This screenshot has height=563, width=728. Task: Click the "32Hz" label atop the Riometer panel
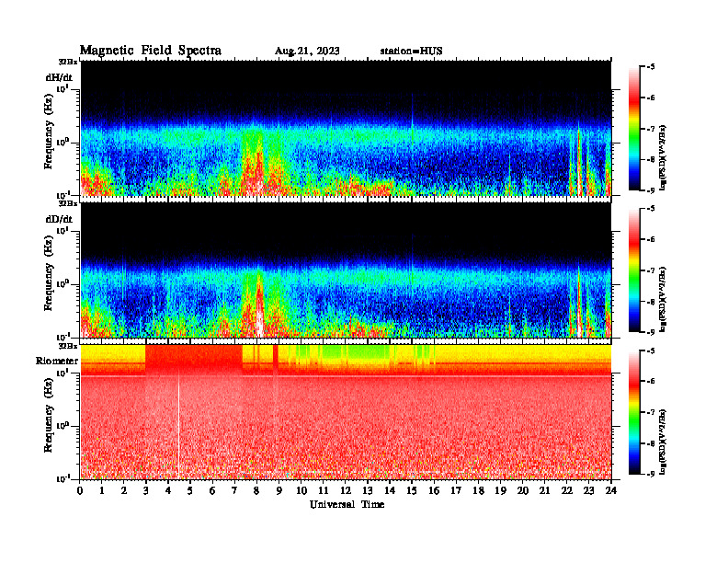click(x=68, y=346)
